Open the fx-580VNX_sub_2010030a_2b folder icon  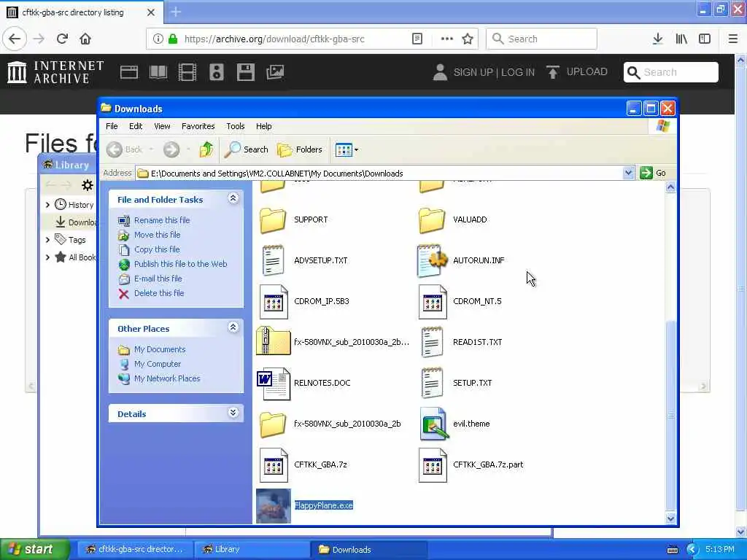tap(273, 424)
